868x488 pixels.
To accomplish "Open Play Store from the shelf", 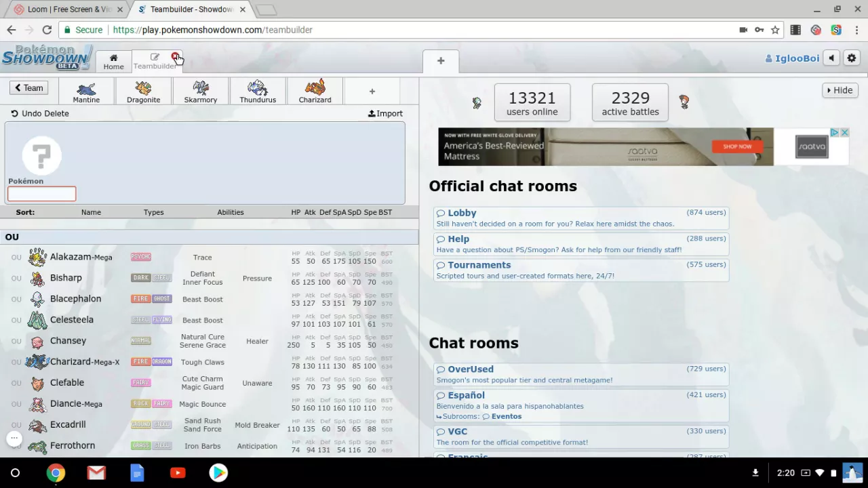I will pos(218,472).
